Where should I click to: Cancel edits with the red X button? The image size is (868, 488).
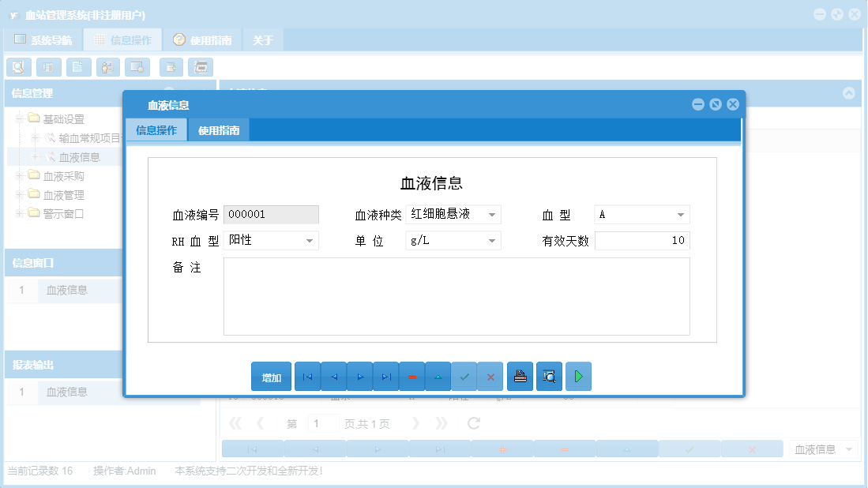tap(490, 377)
